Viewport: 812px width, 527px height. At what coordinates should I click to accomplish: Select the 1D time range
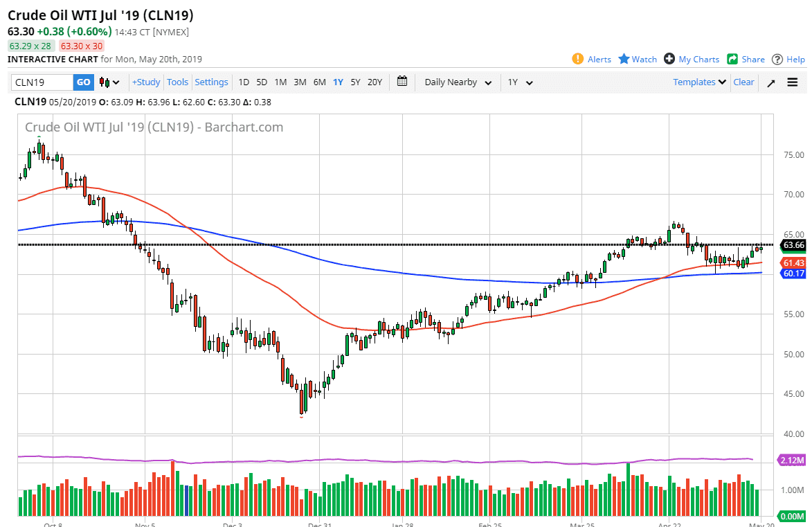point(244,82)
